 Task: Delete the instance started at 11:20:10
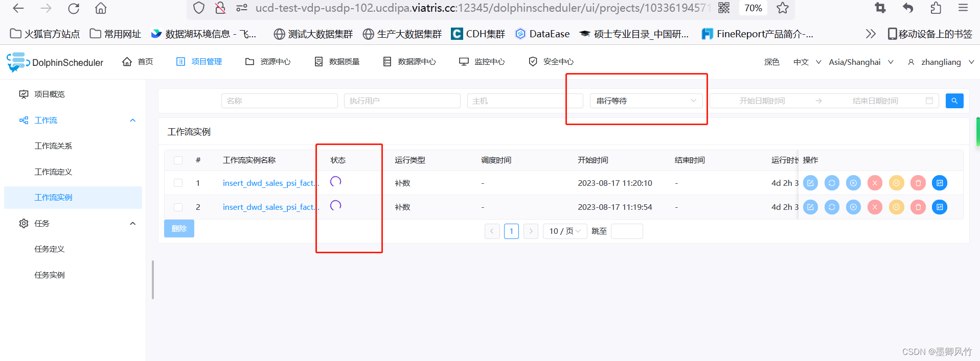click(x=918, y=183)
